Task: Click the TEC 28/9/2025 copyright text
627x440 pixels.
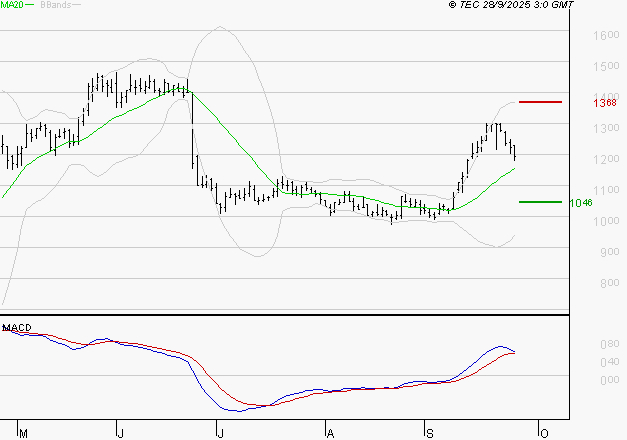Action: (x=511, y=5)
